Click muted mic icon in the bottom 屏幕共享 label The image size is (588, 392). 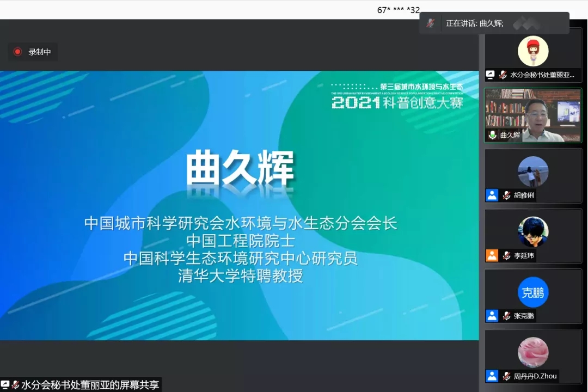tap(15, 385)
